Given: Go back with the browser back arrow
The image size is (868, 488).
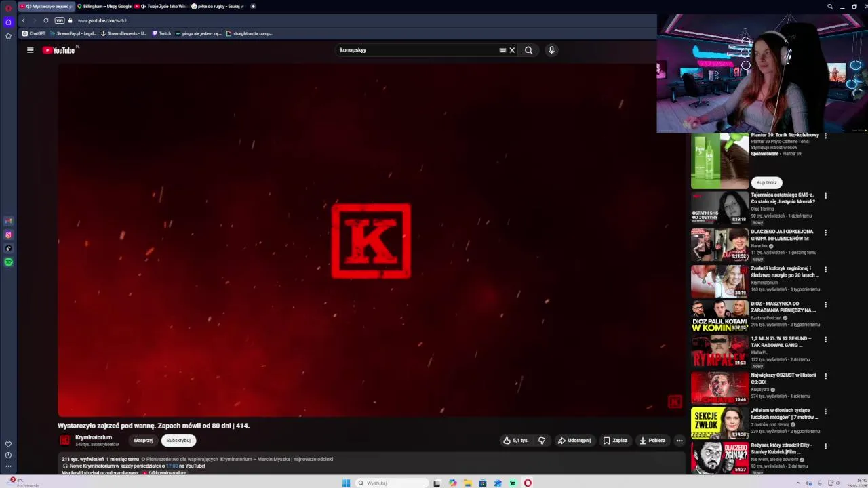Looking at the screenshot, I should click(x=24, y=20).
